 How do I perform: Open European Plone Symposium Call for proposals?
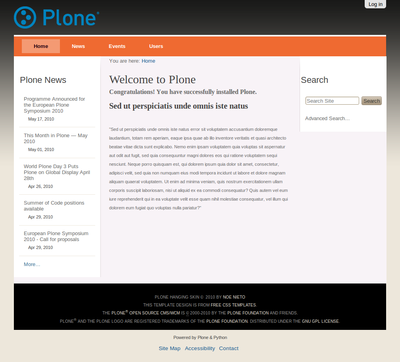click(56, 236)
